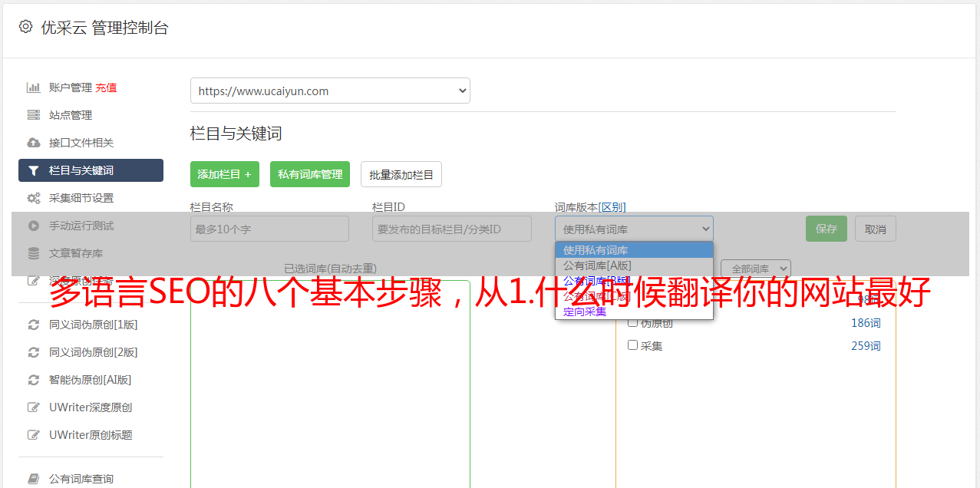Click the cloud upload icon for 接口文件相关
This screenshot has width=980, height=488.
(x=34, y=143)
